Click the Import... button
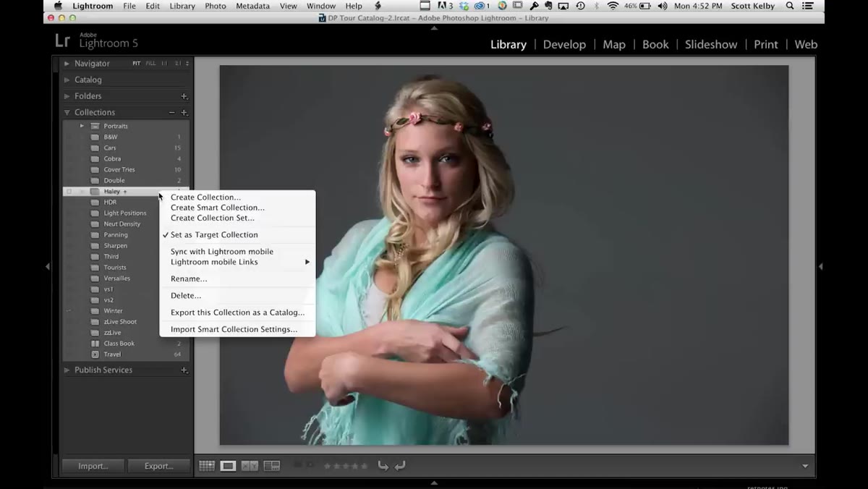868x489 pixels. click(93, 466)
